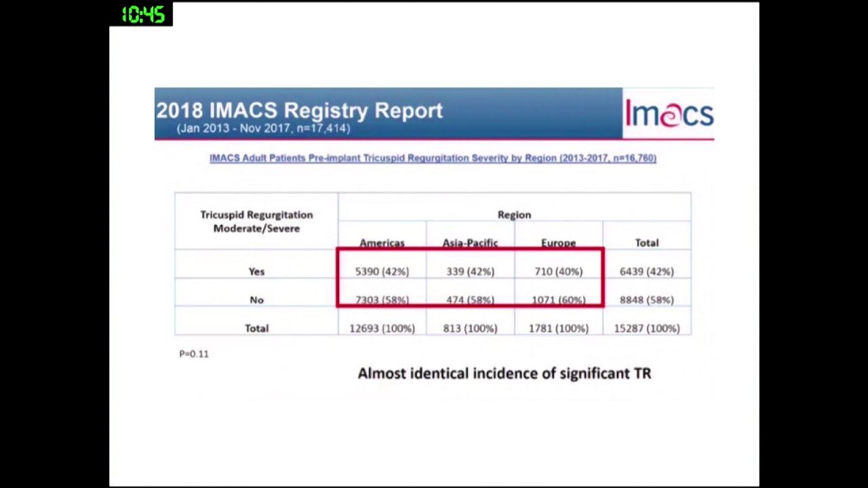
Task: Open the Pre-implant Tricuspid Regurgitation Severity link
Action: (433, 158)
